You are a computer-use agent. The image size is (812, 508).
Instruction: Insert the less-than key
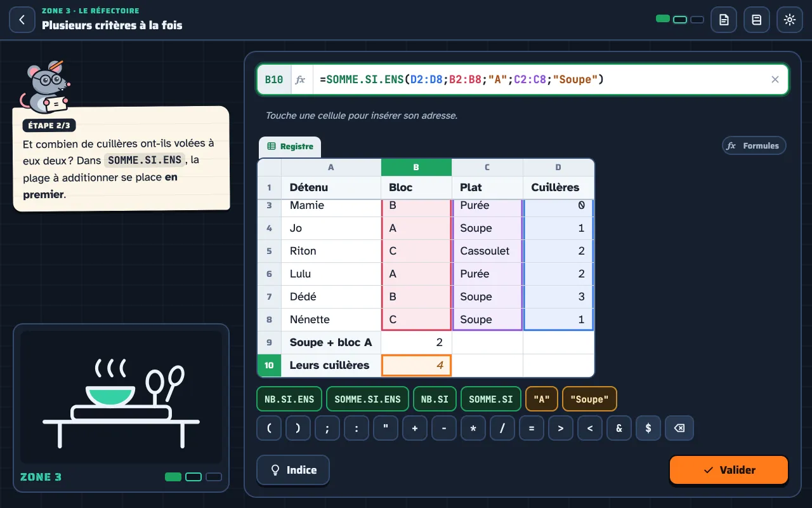[x=590, y=428]
